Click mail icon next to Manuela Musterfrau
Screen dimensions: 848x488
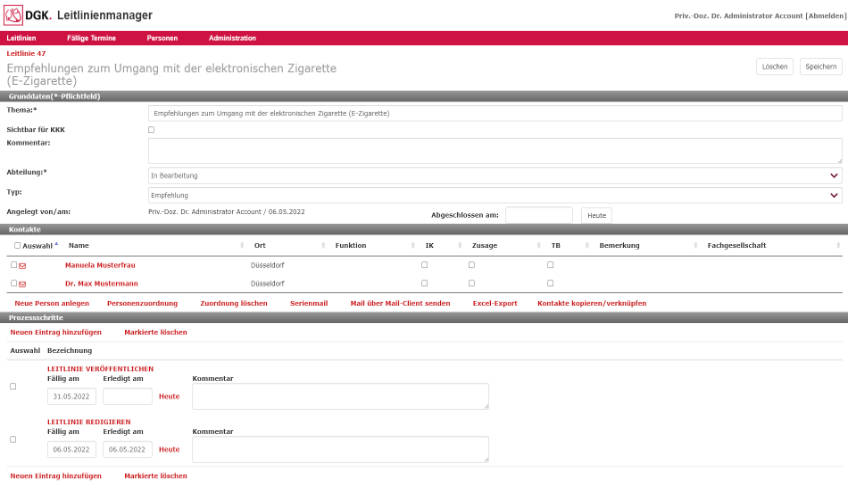[x=23, y=266]
